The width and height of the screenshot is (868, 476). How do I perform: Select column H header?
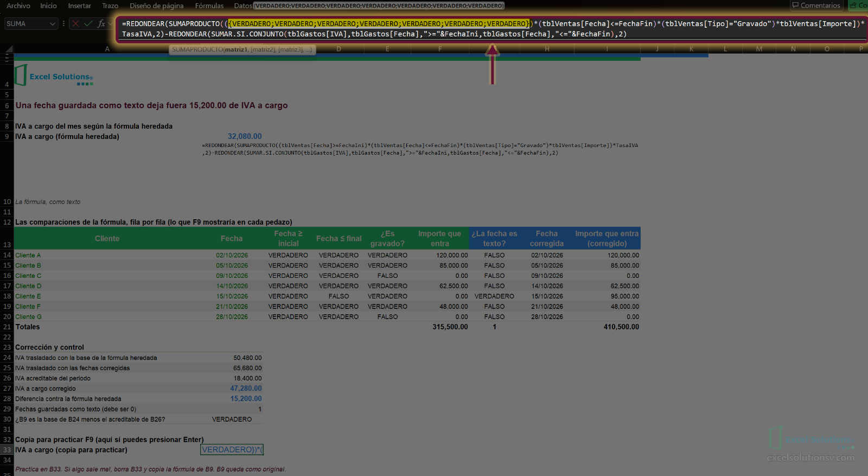pos(547,49)
